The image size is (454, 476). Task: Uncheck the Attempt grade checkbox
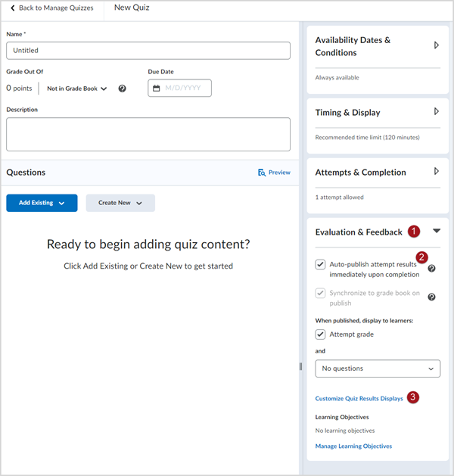(320, 334)
